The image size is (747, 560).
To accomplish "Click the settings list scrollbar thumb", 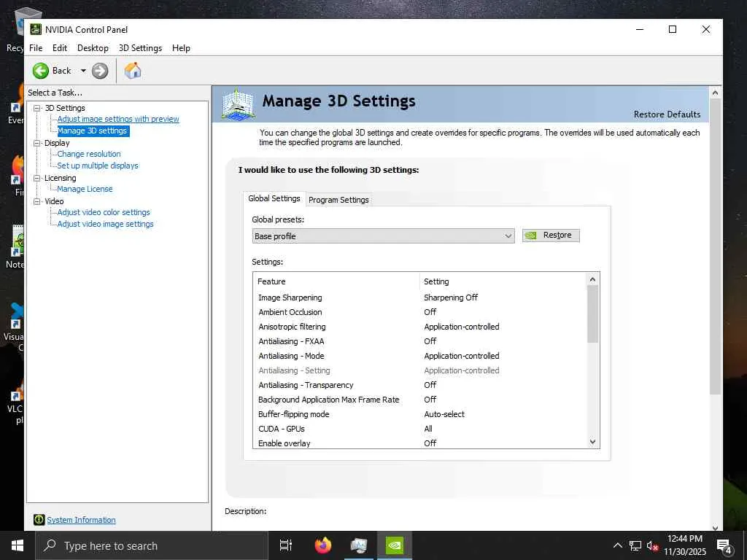I will click(x=592, y=314).
